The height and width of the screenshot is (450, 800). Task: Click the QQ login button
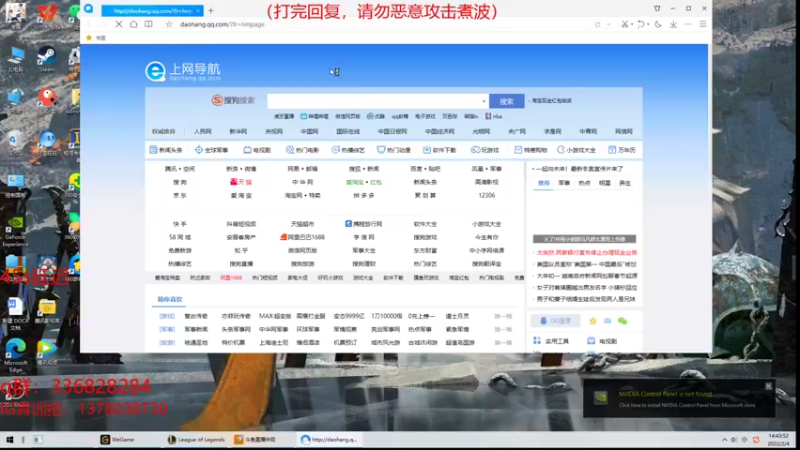pyautogui.click(x=555, y=321)
